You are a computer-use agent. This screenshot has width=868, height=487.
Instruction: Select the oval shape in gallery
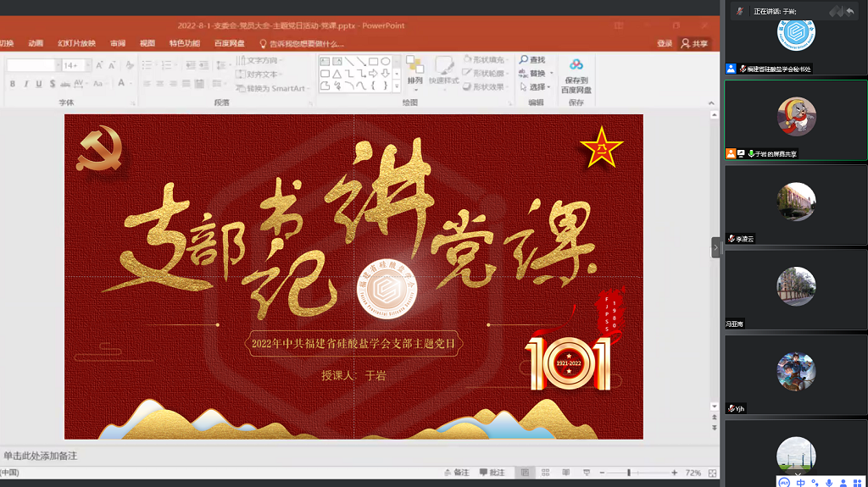coord(386,61)
